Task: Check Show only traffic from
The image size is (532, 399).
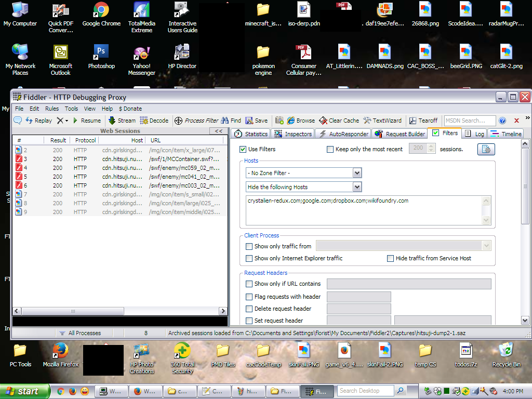Action: coord(249,246)
